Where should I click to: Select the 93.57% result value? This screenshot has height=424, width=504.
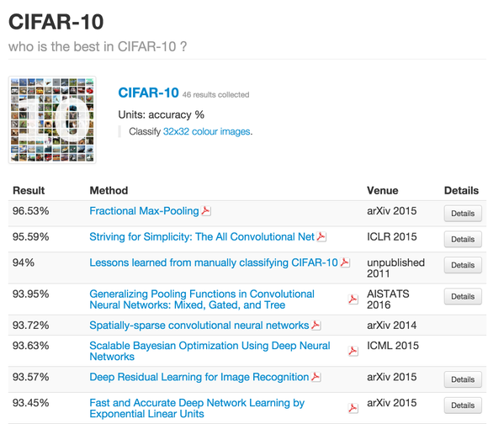coord(31,377)
